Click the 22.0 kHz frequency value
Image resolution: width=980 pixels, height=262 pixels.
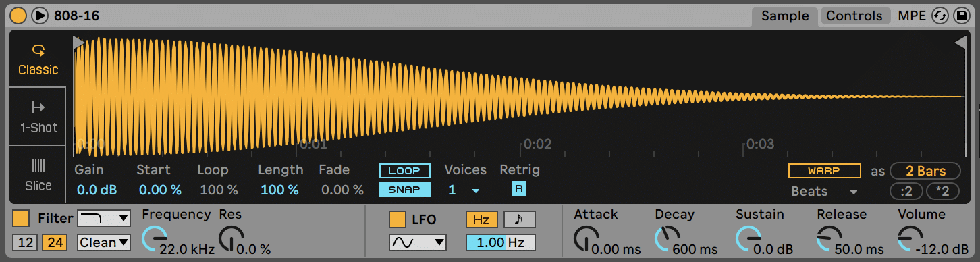(x=187, y=250)
